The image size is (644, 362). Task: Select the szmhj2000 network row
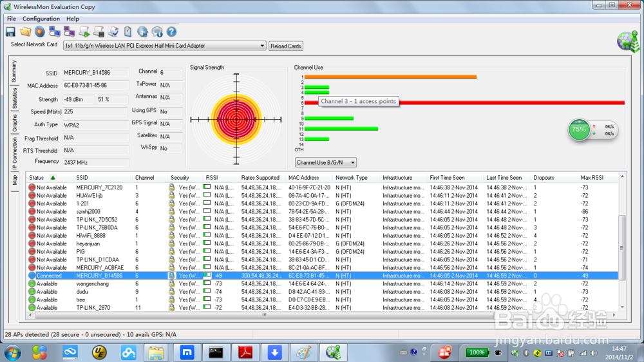323,212
